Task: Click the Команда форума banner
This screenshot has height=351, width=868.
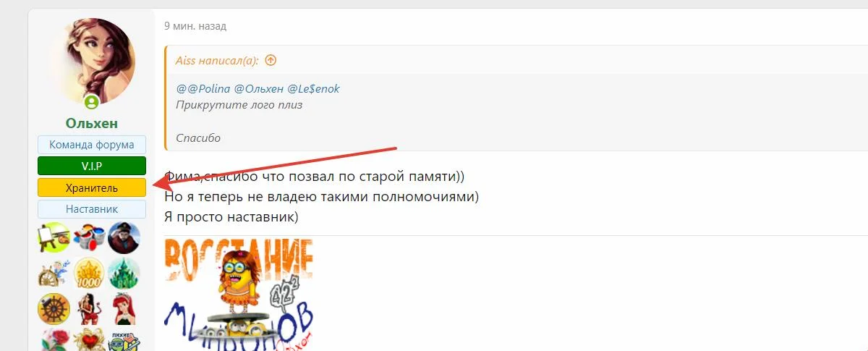Action: click(x=92, y=145)
